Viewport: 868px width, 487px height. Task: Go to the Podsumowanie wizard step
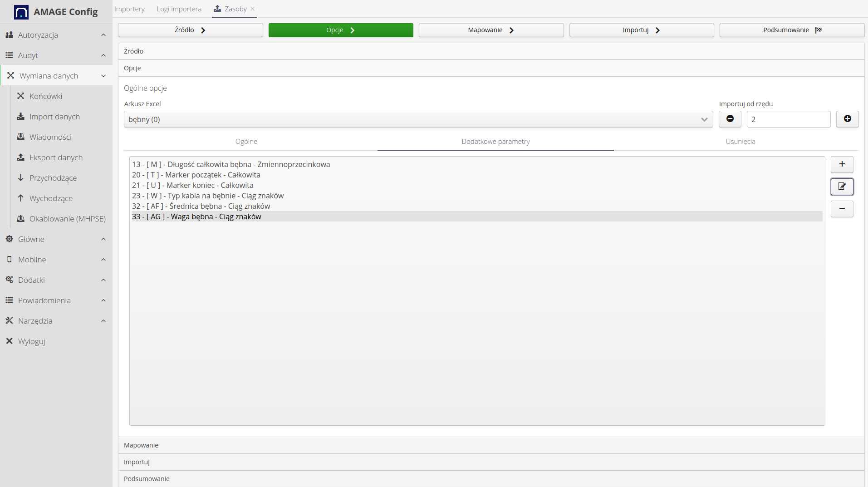point(791,30)
